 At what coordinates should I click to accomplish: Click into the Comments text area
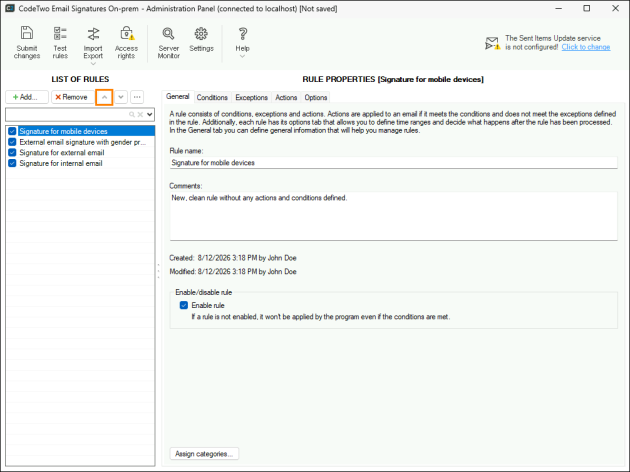point(393,216)
